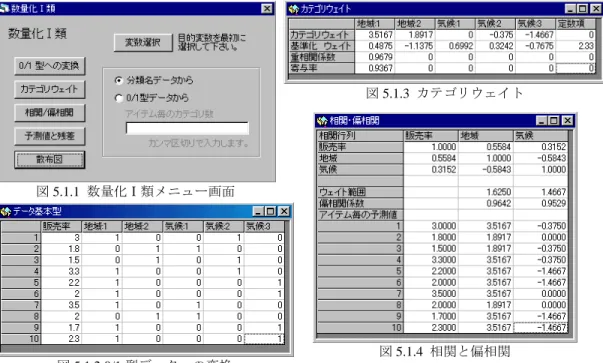Click row 5 header in データ基本型
This screenshot has width=603, height=363.
(x=21, y=283)
